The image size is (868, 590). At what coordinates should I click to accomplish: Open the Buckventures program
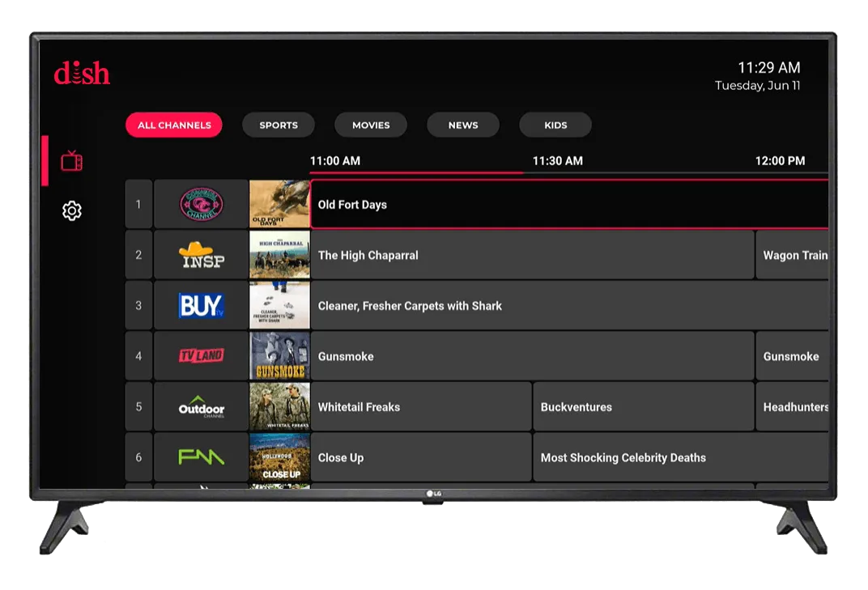pos(644,407)
